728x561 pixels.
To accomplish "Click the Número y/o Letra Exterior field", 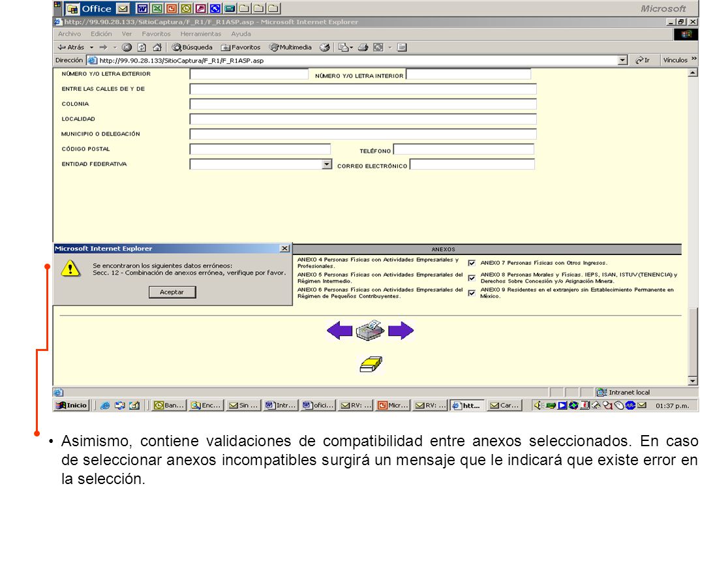I will click(249, 74).
